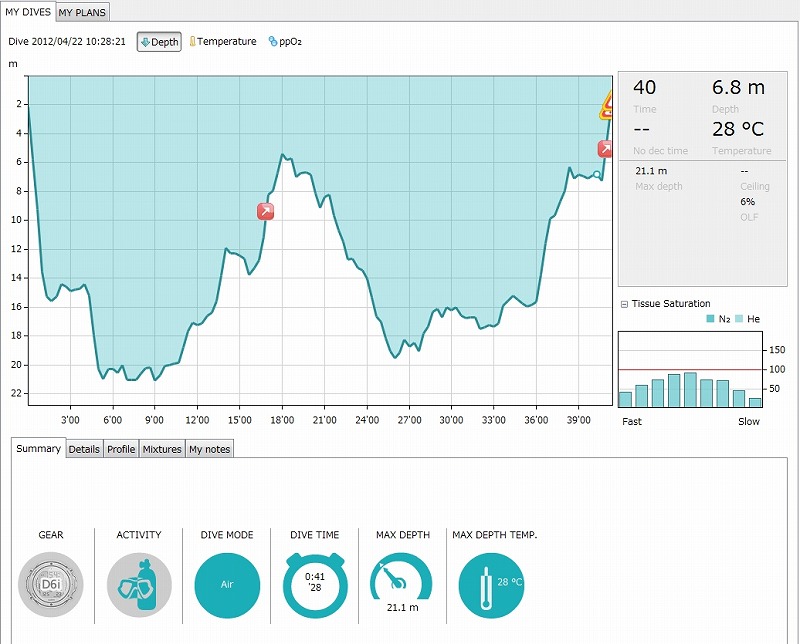Collapse the Tissue Saturation section
This screenshot has width=800, height=644.
tap(624, 304)
